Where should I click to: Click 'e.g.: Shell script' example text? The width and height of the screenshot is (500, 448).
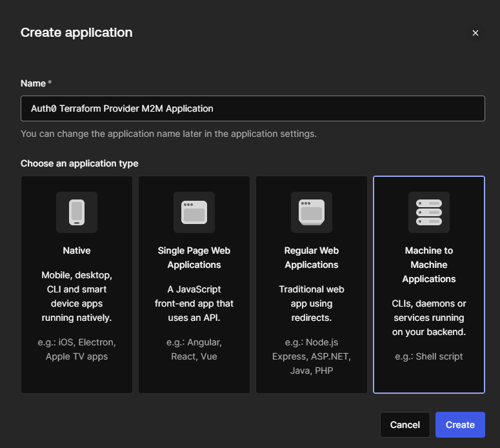pyautogui.click(x=429, y=356)
